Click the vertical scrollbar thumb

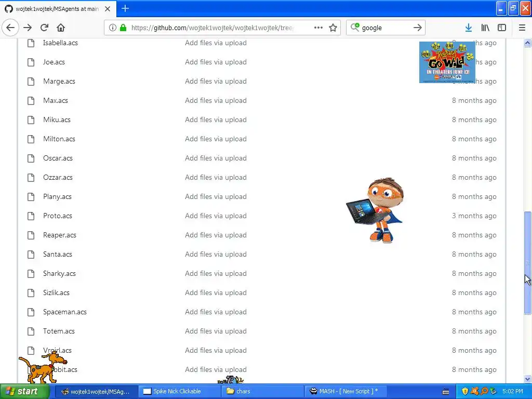528,263
